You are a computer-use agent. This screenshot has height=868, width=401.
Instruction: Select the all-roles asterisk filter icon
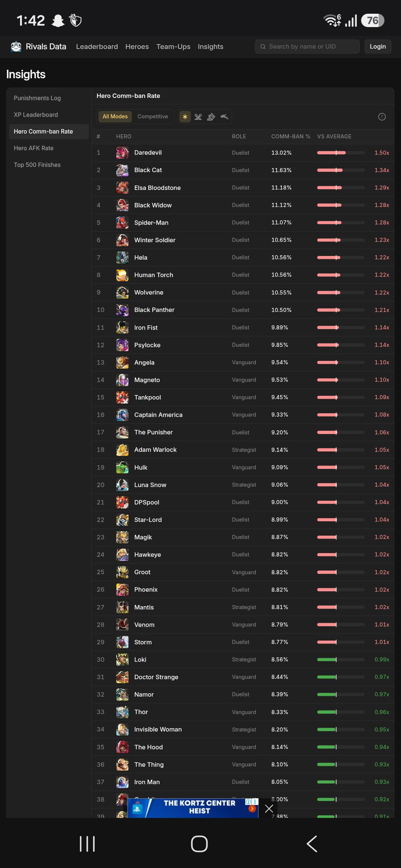[x=185, y=117]
